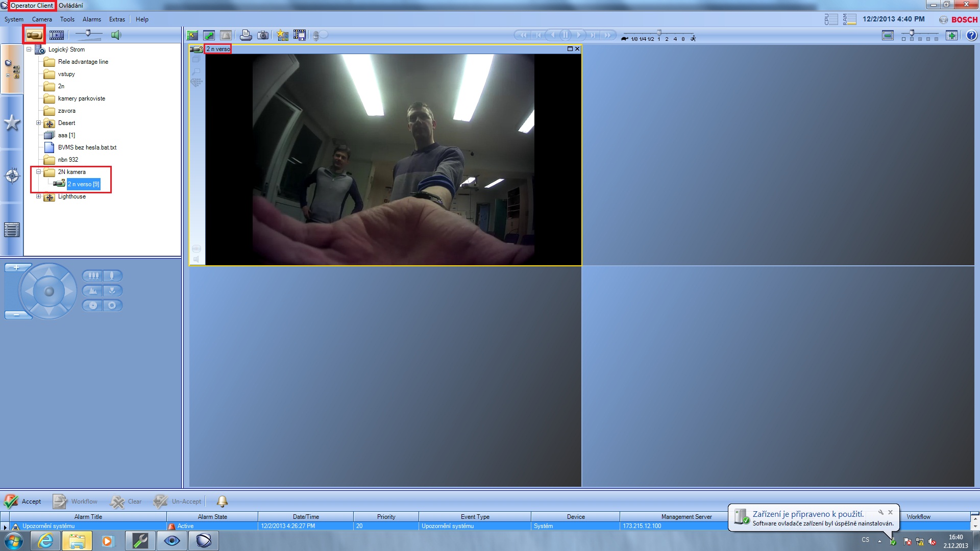
Task: Open the Alarms menu
Action: 92,19
